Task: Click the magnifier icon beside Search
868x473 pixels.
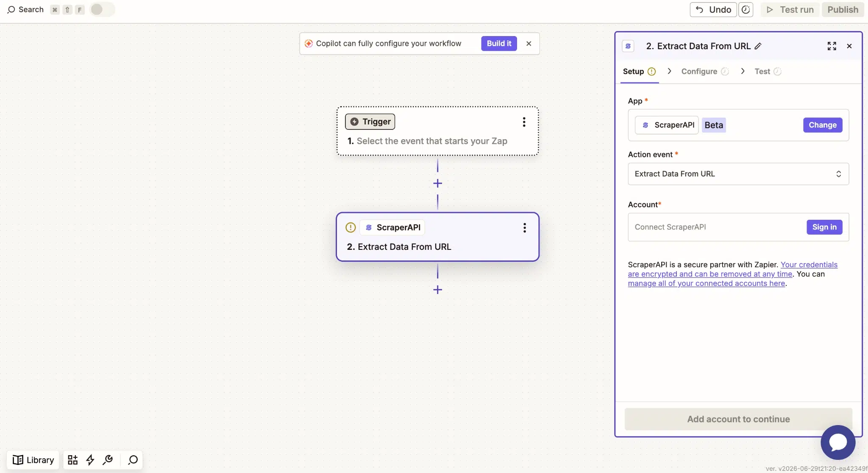Action: click(11, 9)
